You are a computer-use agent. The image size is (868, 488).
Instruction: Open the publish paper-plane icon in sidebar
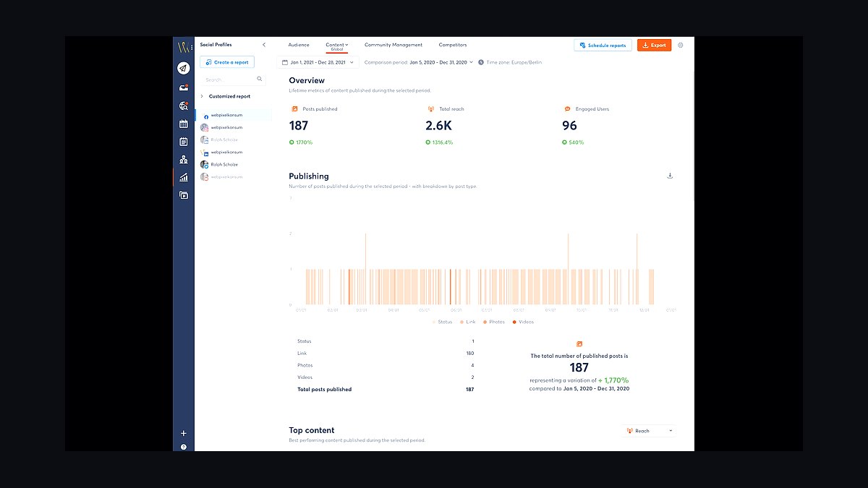click(x=184, y=69)
